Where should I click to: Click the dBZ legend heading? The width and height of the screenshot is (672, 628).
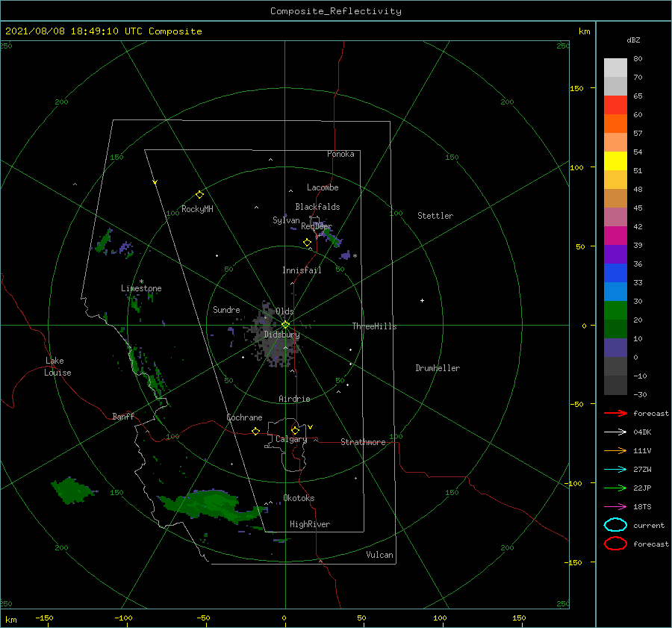633,40
